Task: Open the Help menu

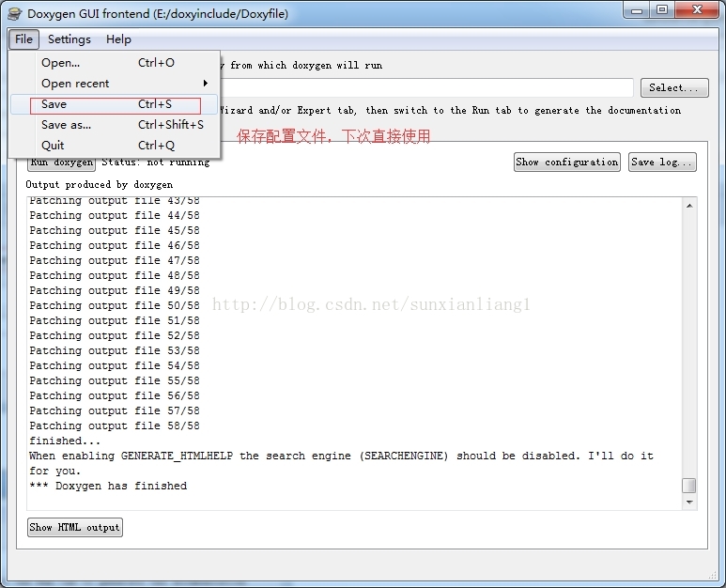Action: (118, 39)
